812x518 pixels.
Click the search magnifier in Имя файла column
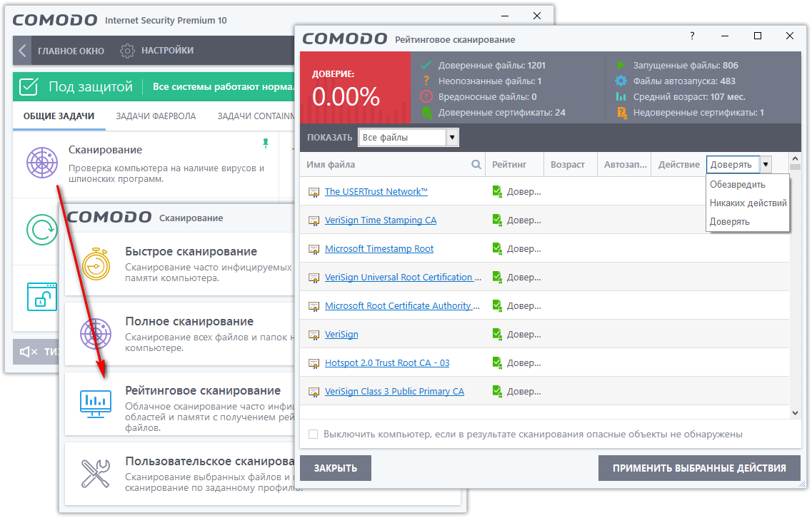(476, 165)
